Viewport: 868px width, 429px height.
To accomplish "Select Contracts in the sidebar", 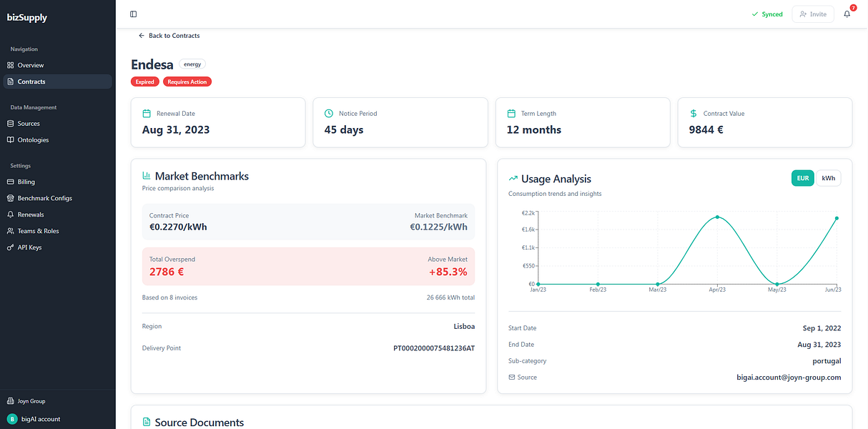I will (57, 82).
